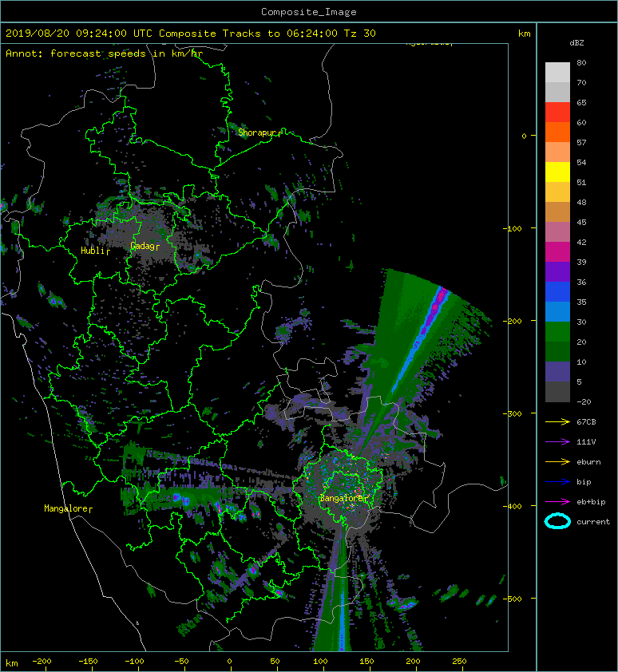Pick the light blue 35 dBZ swatch
This screenshot has height=672, width=618.
557,311
